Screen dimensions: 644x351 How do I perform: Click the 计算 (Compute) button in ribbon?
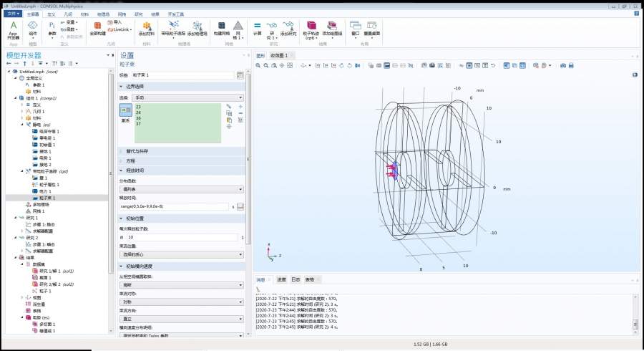(258, 28)
